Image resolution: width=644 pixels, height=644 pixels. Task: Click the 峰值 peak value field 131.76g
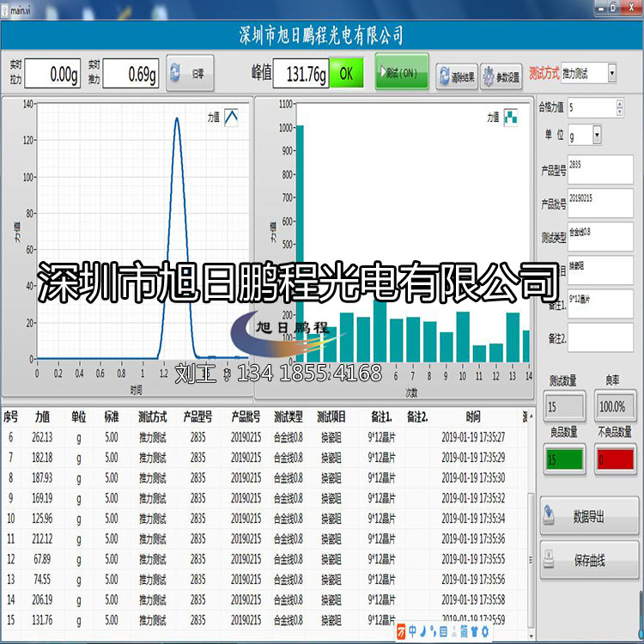pos(301,74)
